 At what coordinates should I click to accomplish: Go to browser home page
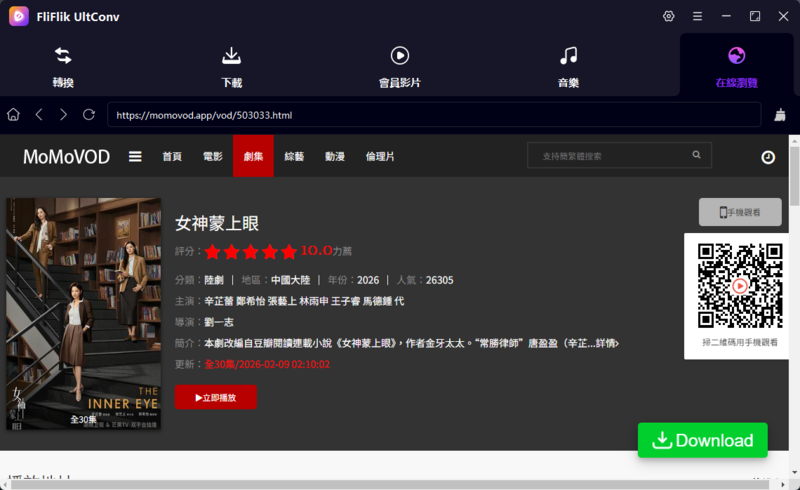14,115
